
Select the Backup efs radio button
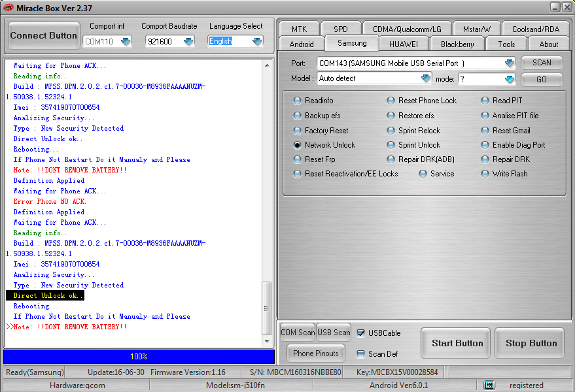coord(298,116)
